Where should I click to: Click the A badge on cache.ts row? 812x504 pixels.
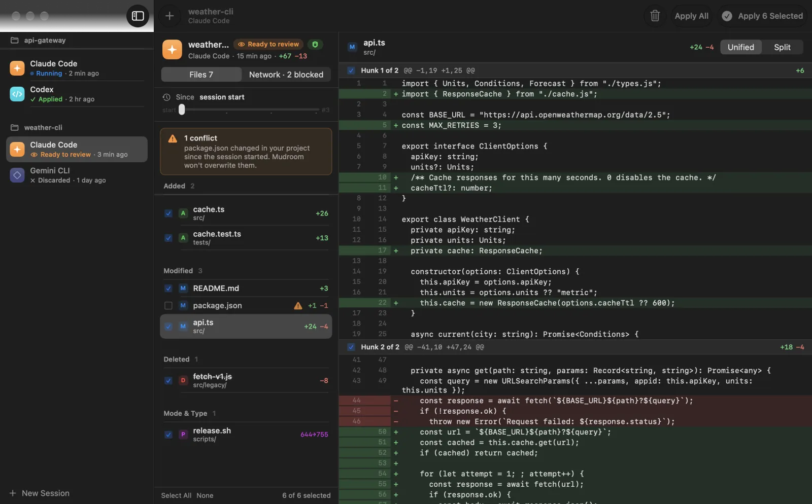click(x=183, y=213)
